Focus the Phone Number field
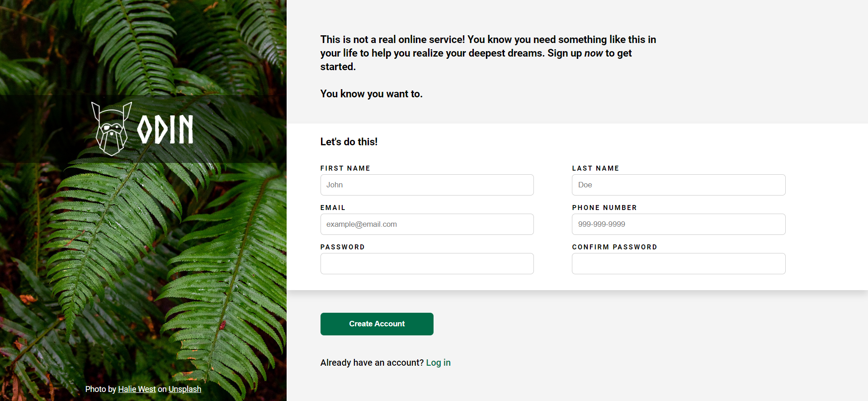Image resolution: width=868 pixels, height=401 pixels. click(x=678, y=224)
